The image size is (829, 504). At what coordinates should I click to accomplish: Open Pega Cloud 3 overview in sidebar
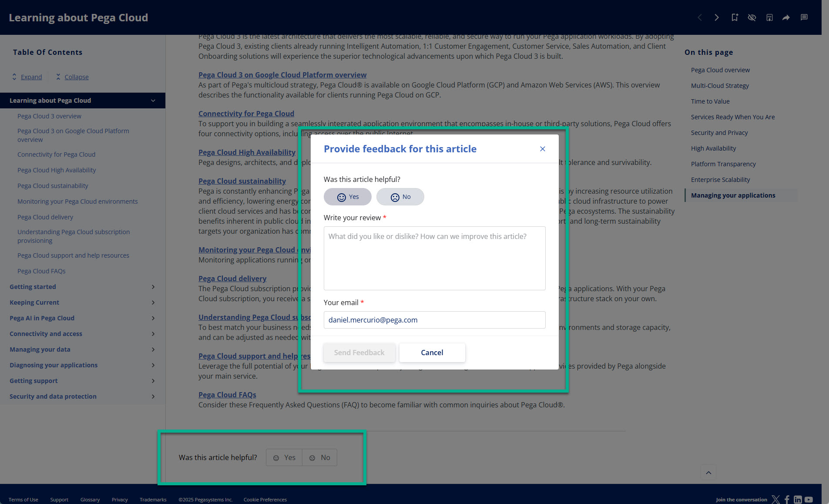coord(49,116)
